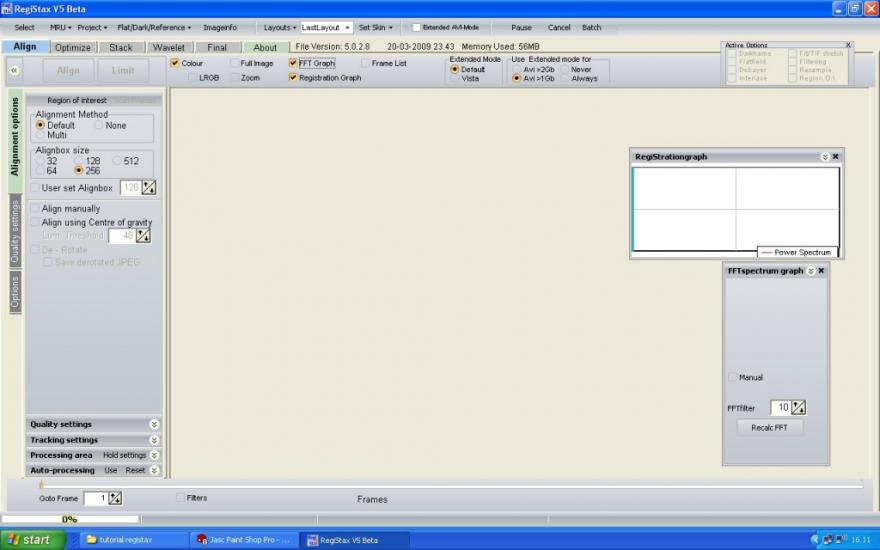
Task: Click the frame position slider handle
Action: 41,485
